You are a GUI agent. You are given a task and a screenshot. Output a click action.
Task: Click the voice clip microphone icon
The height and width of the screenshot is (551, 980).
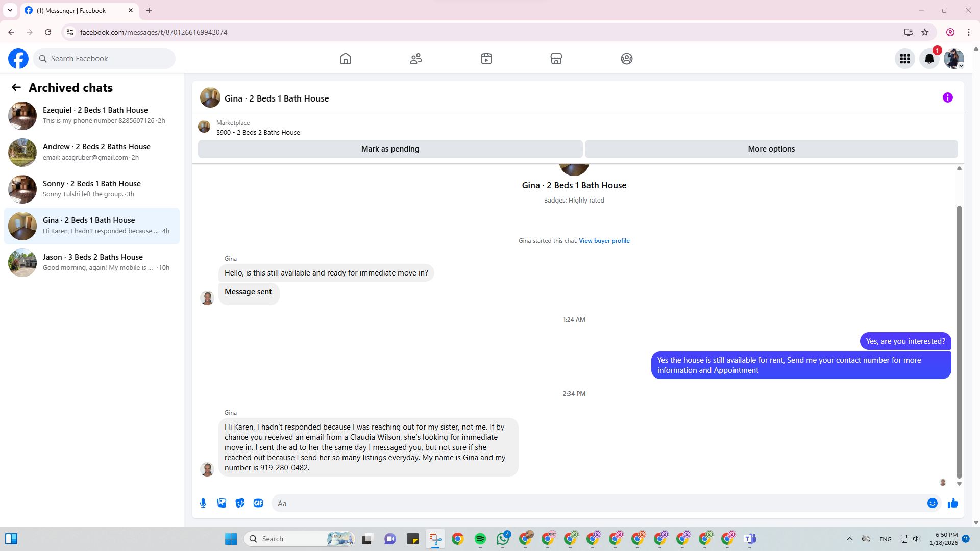(x=203, y=503)
